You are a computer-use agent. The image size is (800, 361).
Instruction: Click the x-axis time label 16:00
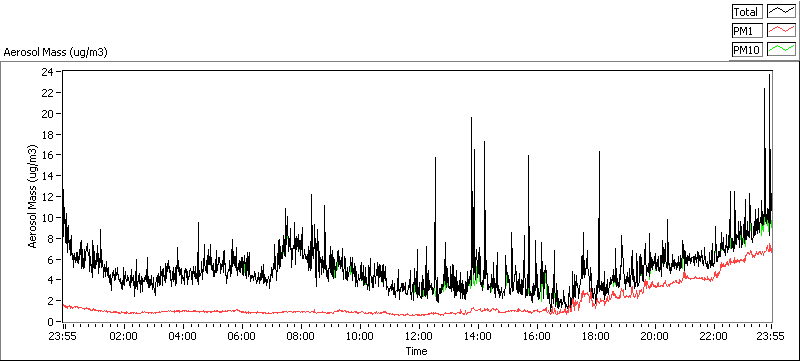(x=537, y=337)
